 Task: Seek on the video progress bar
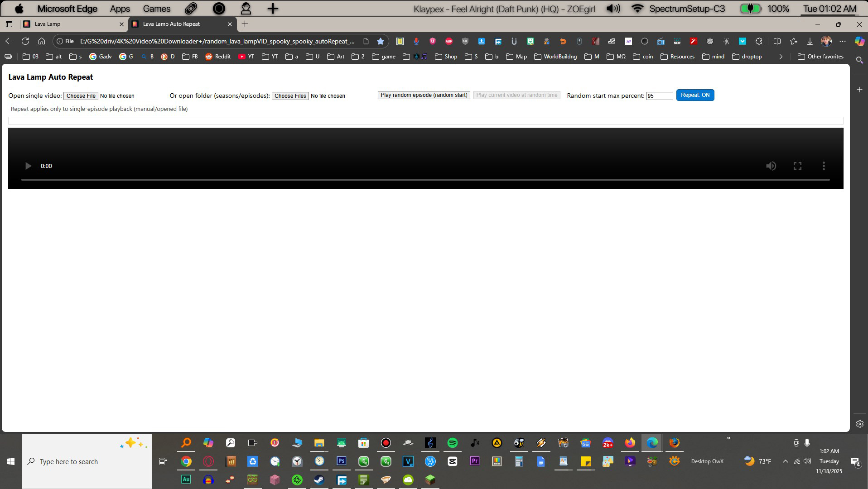425,180
